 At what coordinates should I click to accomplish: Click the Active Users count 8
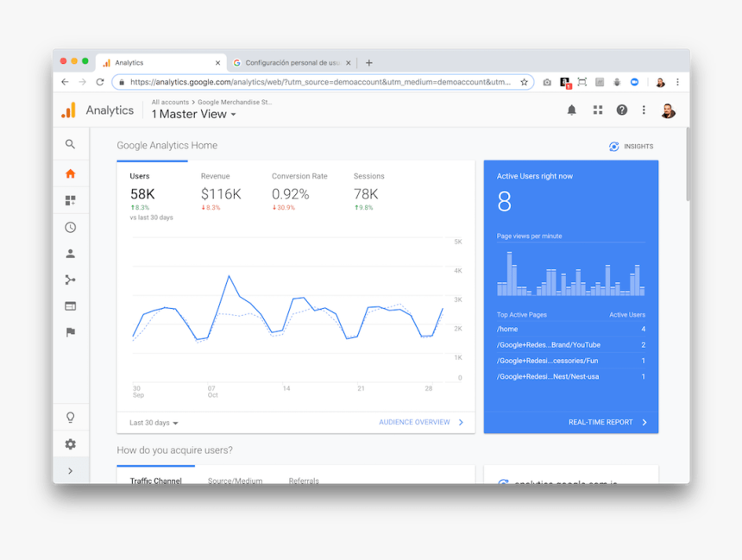click(x=505, y=202)
